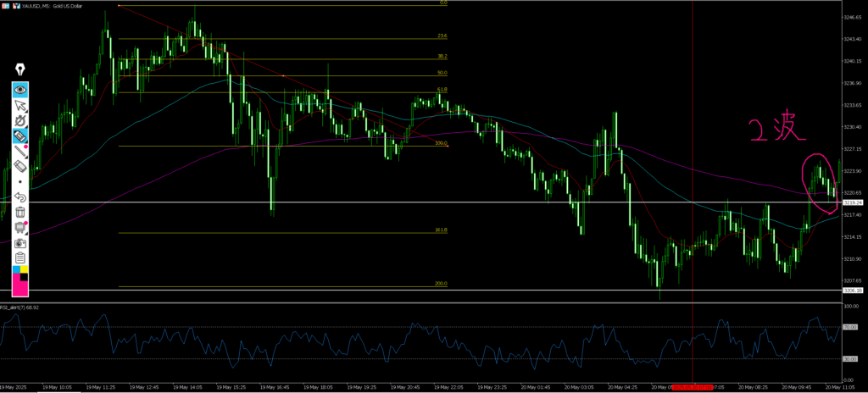This screenshot has height=393, width=868.
Task: Click the RSI 100.00 scale value
Action: [x=851, y=306]
